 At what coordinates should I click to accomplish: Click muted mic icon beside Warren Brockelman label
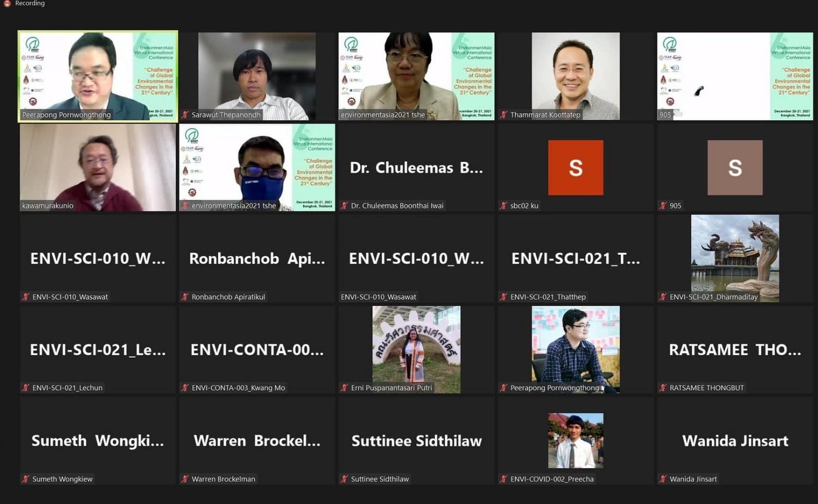tap(185, 479)
